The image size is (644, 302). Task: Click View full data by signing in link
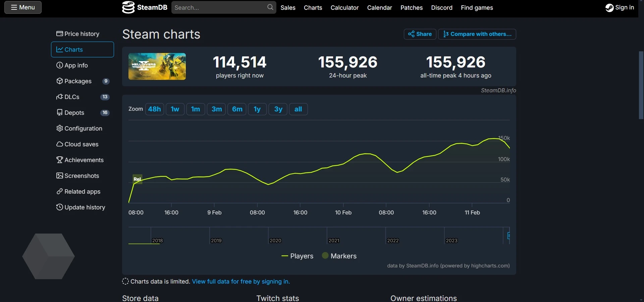(241, 282)
